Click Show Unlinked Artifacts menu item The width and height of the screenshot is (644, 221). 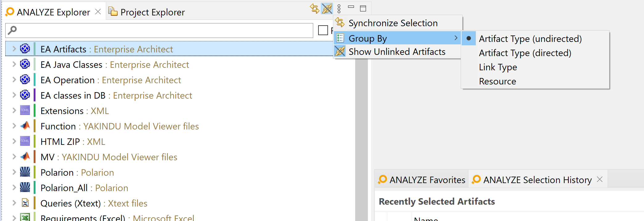click(x=398, y=51)
